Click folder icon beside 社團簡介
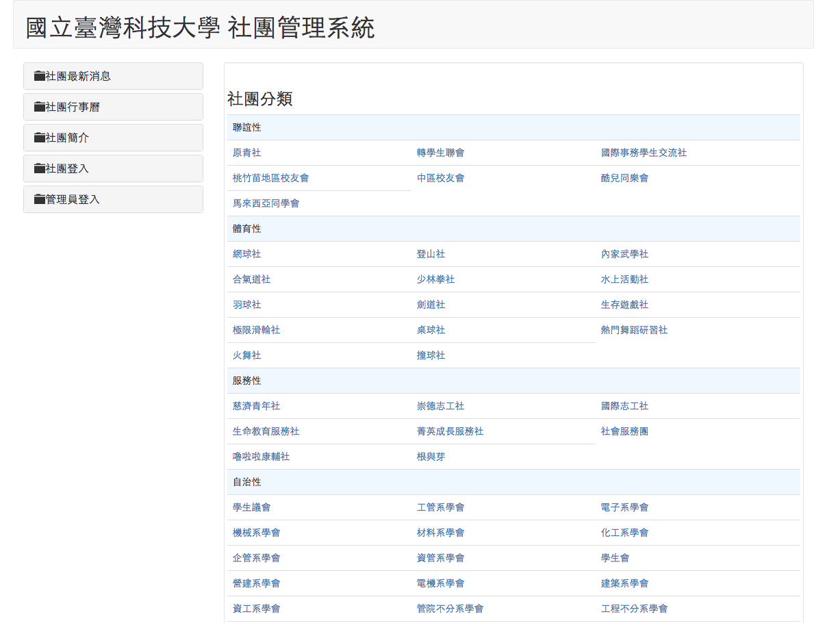 pos(40,138)
